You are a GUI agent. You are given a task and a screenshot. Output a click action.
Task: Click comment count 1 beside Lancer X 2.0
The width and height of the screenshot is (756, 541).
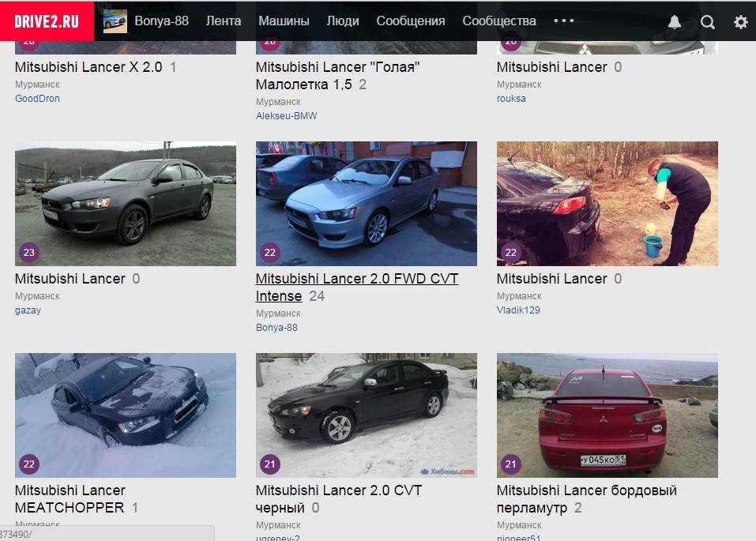pos(173,67)
